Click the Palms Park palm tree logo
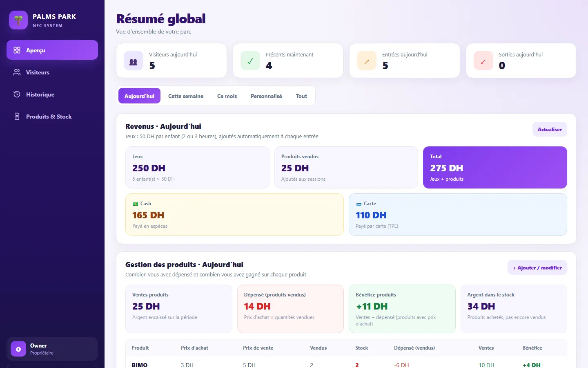This screenshot has width=588, height=368. click(18, 20)
